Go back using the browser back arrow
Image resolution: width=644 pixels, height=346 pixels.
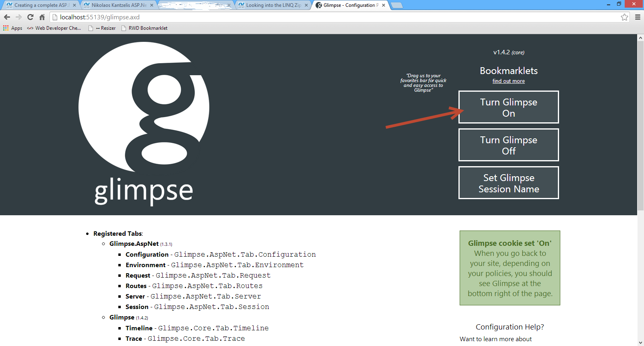coord(7,17)
